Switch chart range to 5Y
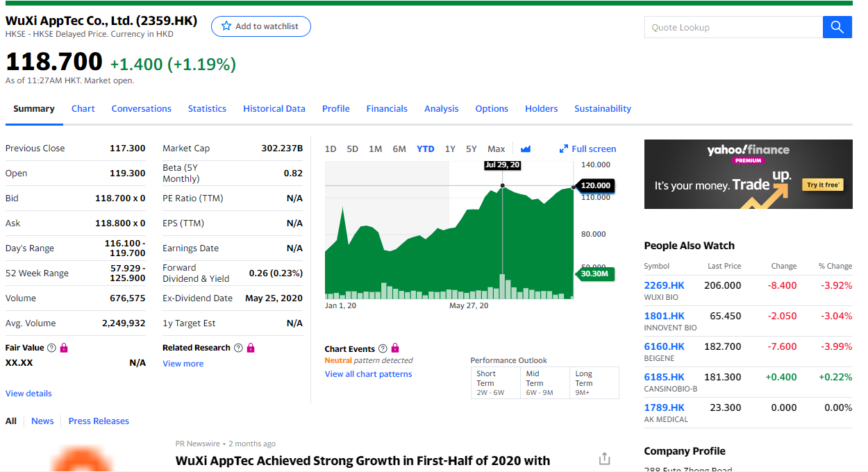This screenshot has width=868, height=472. (471, 149)
